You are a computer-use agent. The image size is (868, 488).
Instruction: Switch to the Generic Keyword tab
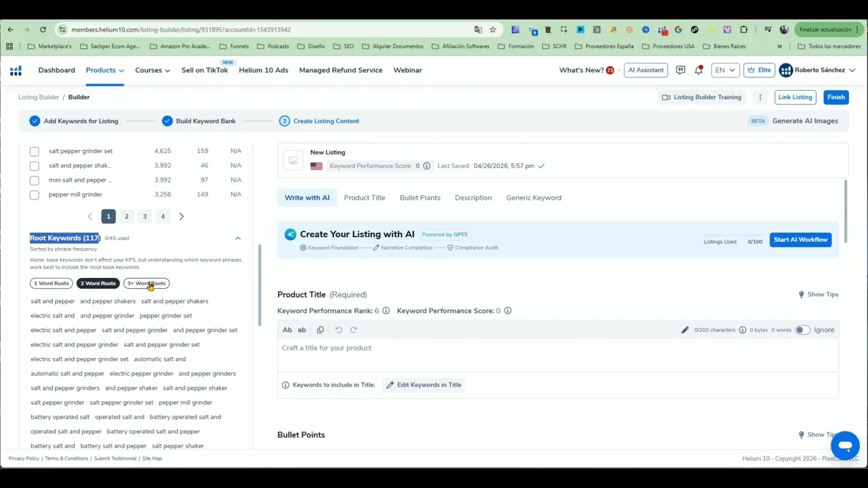pos(534,198)
